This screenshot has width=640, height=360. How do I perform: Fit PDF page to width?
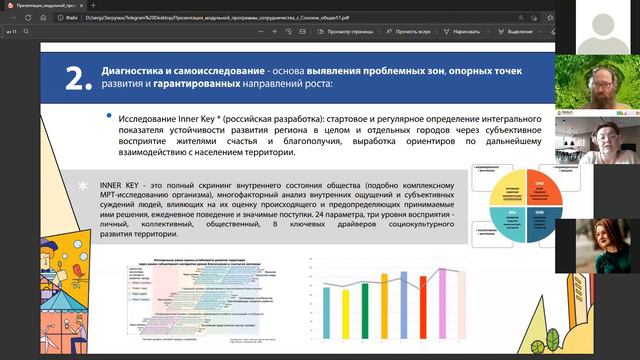pyautogui.click(x=302, y=31)
